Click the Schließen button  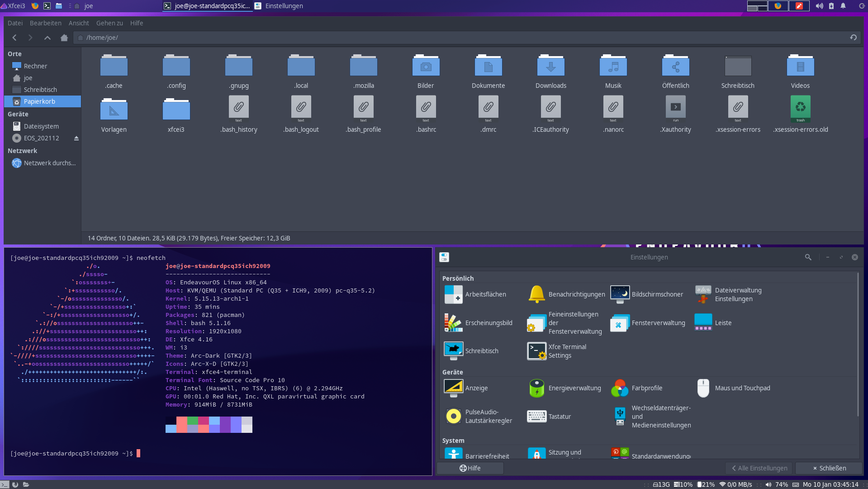click(x=829, y=468)
